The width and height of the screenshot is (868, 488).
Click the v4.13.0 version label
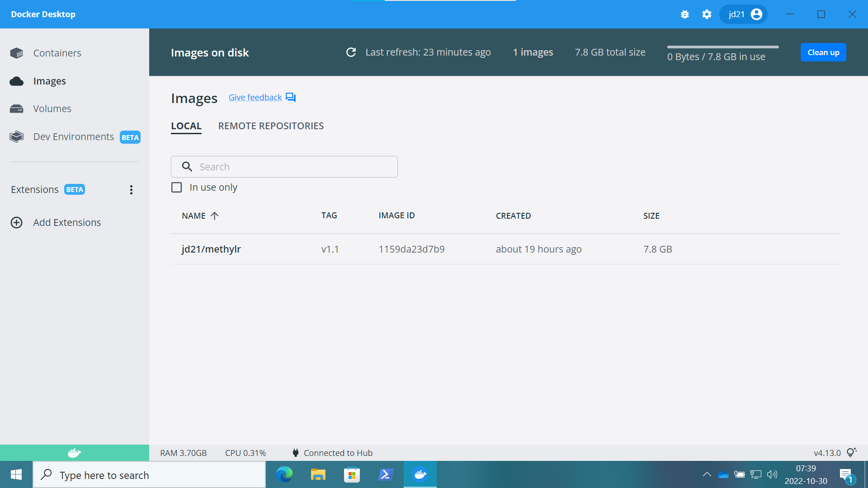pyautogui.click(x=827, y=453)
